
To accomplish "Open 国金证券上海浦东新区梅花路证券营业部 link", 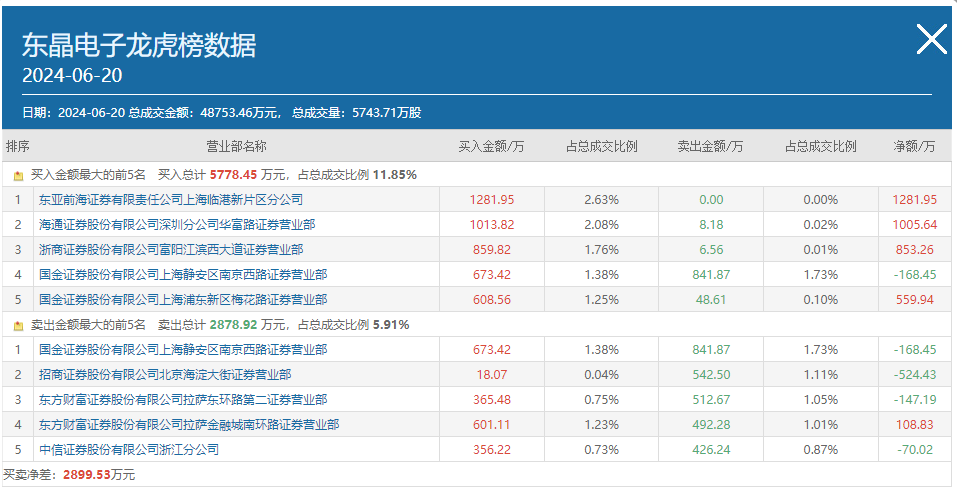I will (183, 300).
